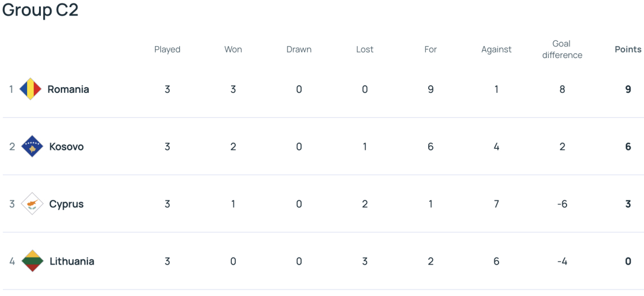This screenshot has height=296, width=644.
Task: Click Cyprus's goal difference value -6
Action: point(562,204)
